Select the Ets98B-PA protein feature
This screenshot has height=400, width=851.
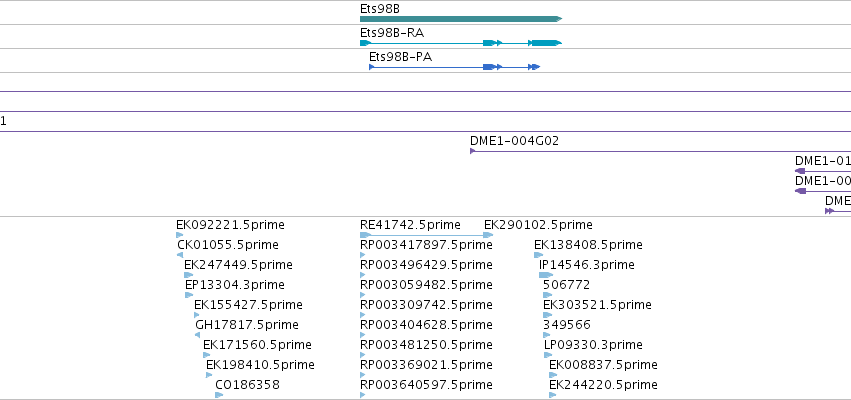tap(454, 67)
